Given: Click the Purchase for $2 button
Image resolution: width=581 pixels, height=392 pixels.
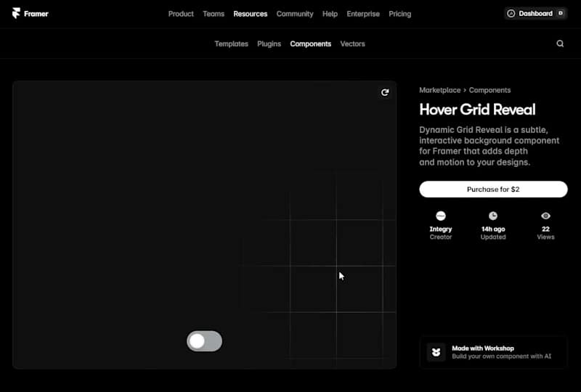Looking at the screenshot, I should coord(493,189).
